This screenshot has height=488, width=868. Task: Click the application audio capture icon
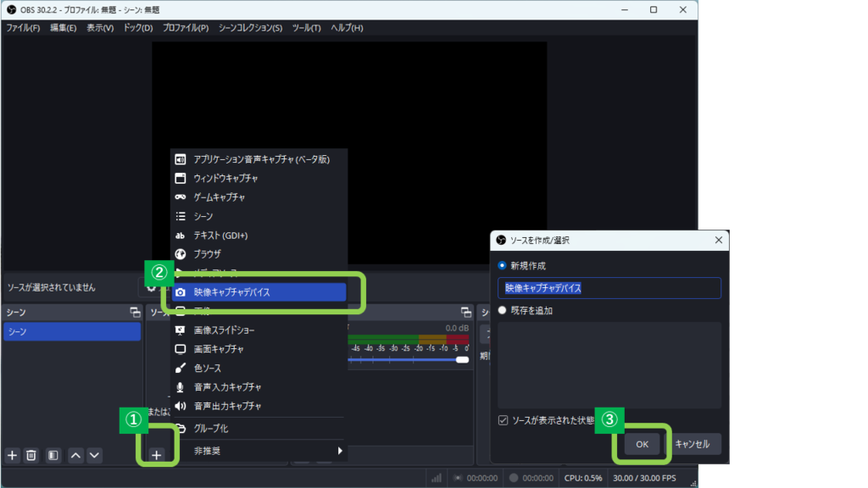pyautogui.click(x=181, y=159)
